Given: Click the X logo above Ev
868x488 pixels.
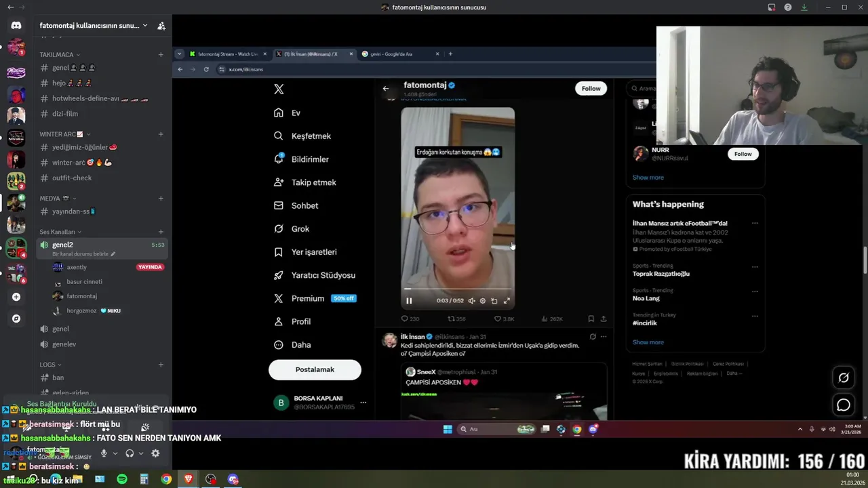Looking at the screenshot, I should tap(279, 89).
